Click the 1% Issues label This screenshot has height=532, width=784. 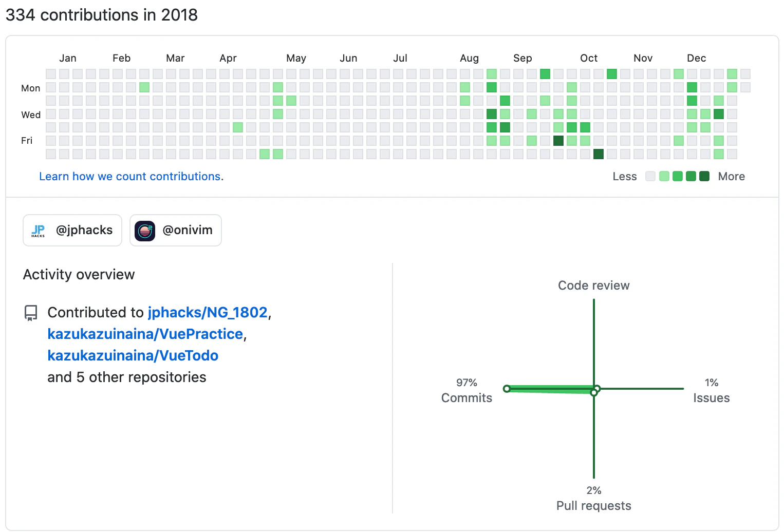tap(711, 390)
